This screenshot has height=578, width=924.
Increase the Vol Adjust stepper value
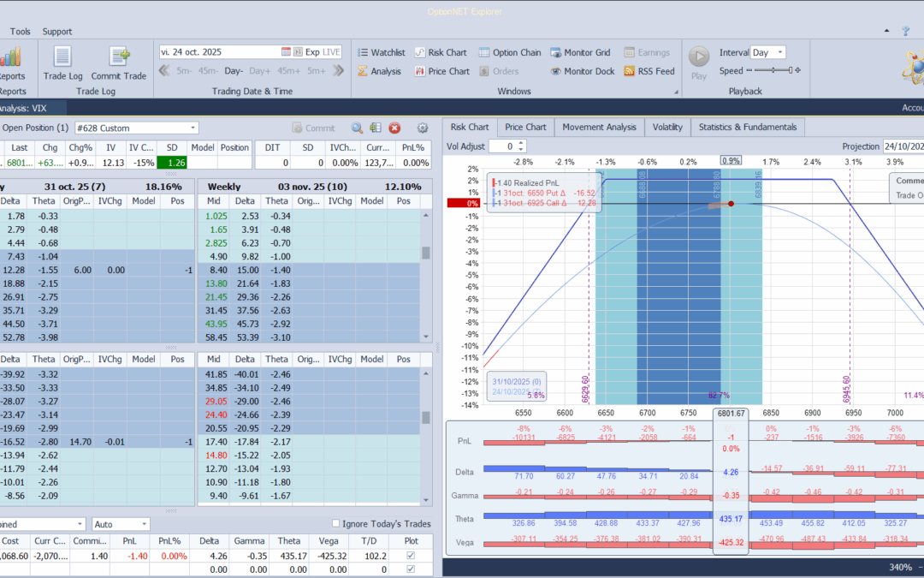point(521,143)
